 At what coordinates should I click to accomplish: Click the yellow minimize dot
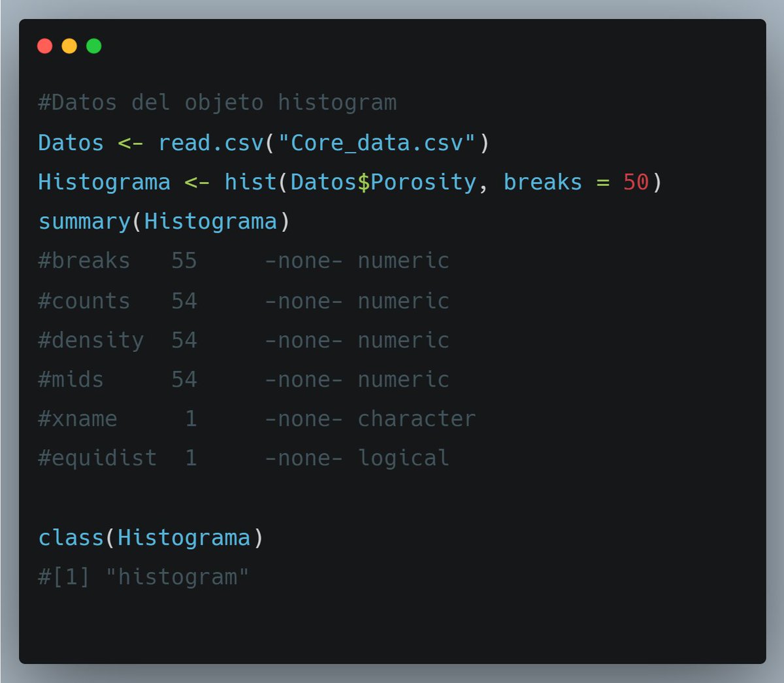69,46
